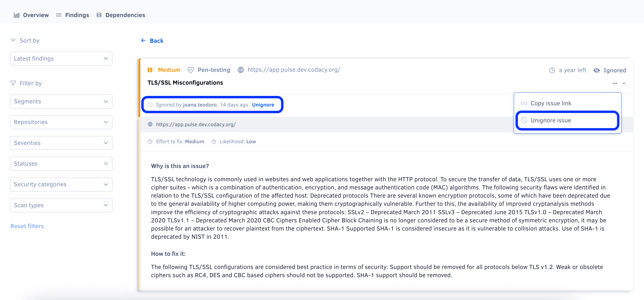Collapse the issue details chevron
Viewport: 644px width, 300px height.
(624, 83)
